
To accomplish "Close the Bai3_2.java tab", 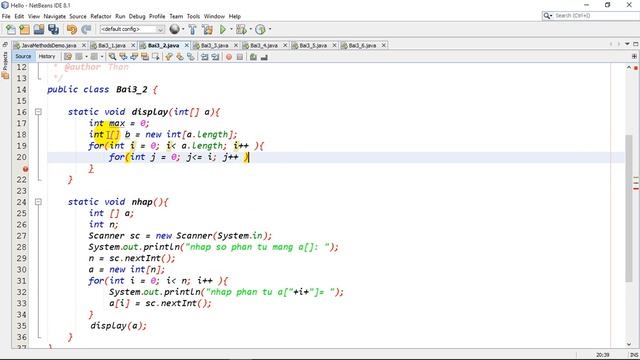I will point(187,45).
